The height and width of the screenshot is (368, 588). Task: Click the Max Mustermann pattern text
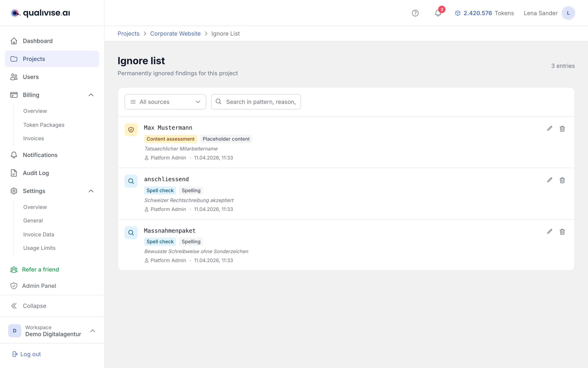168,128
